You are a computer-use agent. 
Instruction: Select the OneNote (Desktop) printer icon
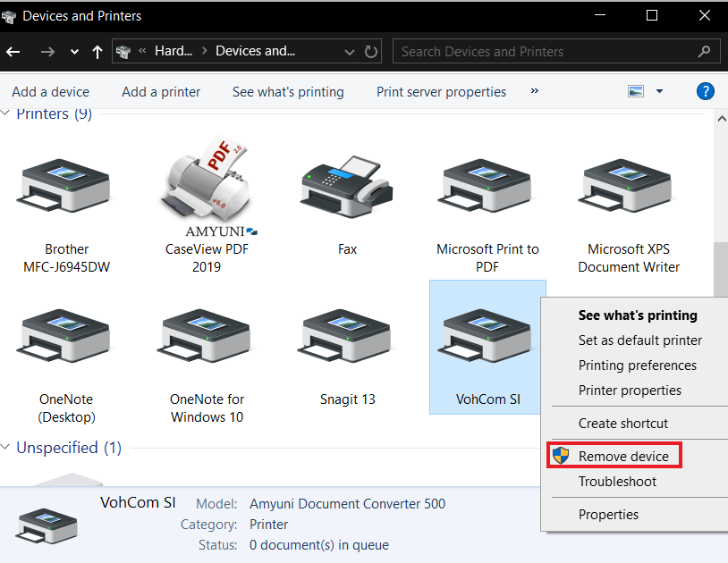pyautogui.click(x=63, y=336)
